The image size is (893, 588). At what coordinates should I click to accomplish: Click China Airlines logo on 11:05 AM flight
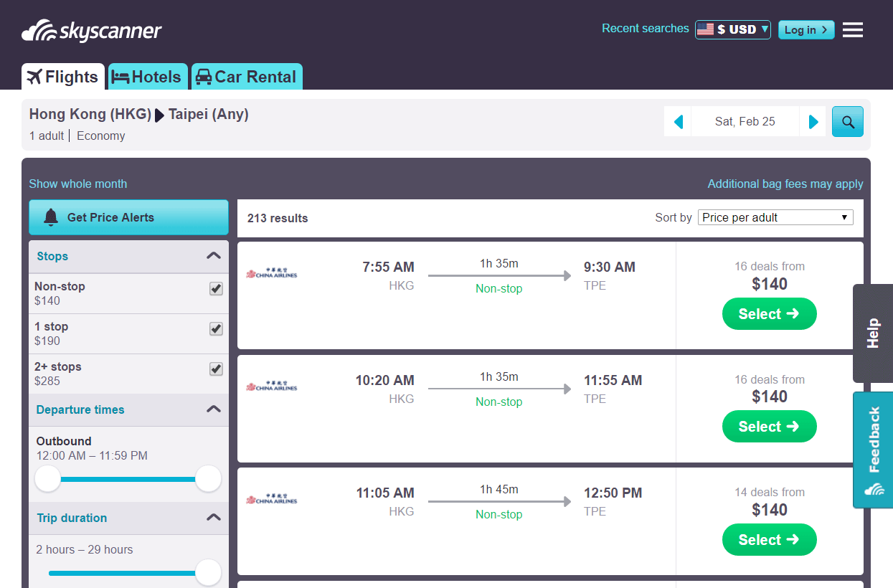271,499
